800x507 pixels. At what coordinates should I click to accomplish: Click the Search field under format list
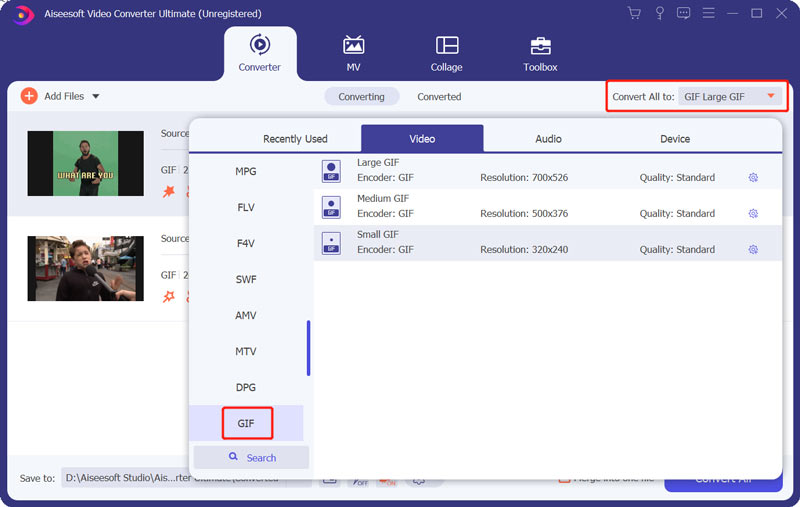251,458
